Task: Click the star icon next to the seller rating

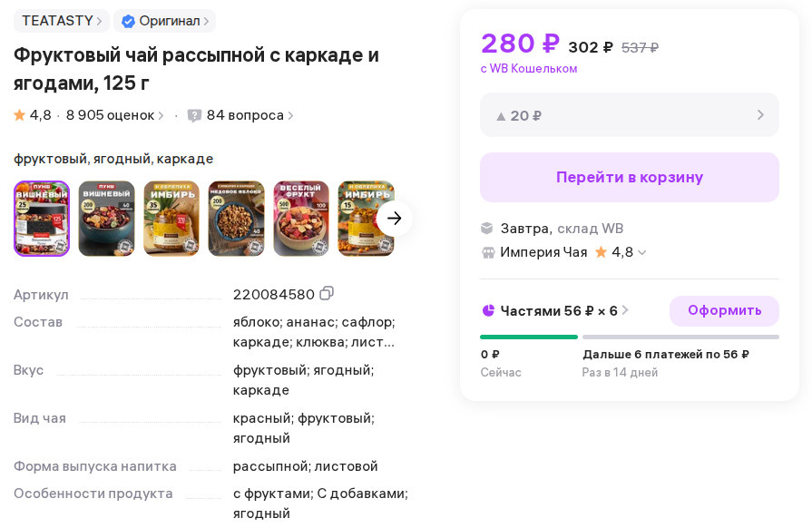Action: click(601, 252)
